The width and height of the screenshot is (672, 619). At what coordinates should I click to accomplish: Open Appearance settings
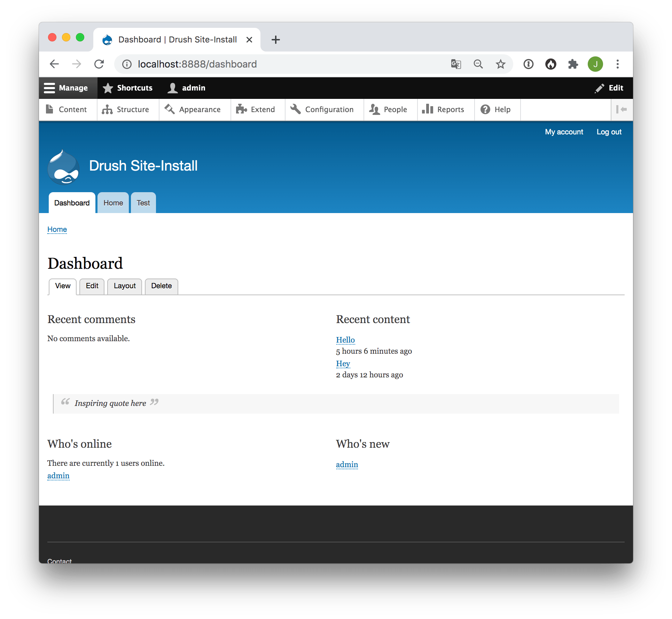click(x=193, y=110)
